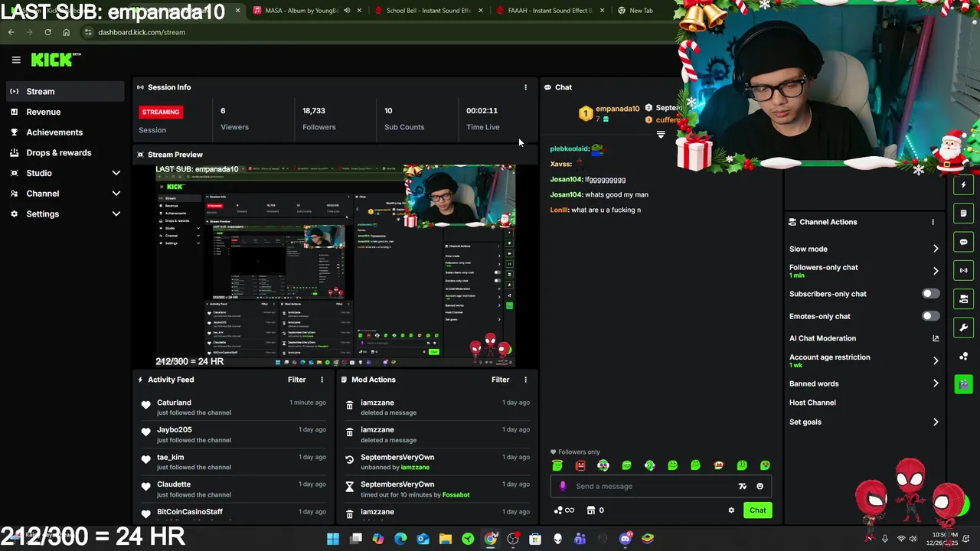Click the Stream Preview video thumbnail
The image size is (980, 551).
[x=335, y=266]
